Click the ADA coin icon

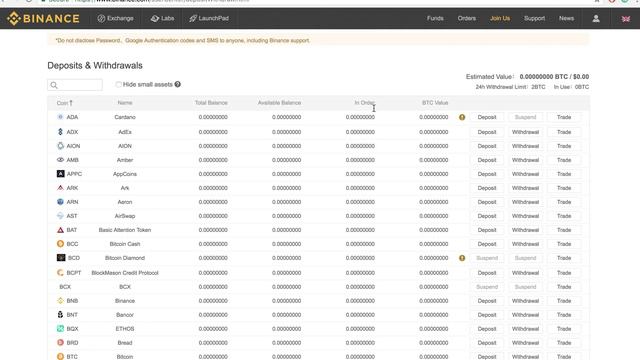(x=60, y=117)
